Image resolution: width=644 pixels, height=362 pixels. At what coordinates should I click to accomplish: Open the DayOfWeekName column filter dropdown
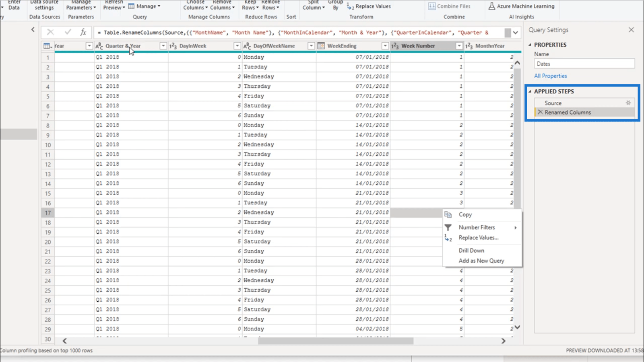point(311,46)
